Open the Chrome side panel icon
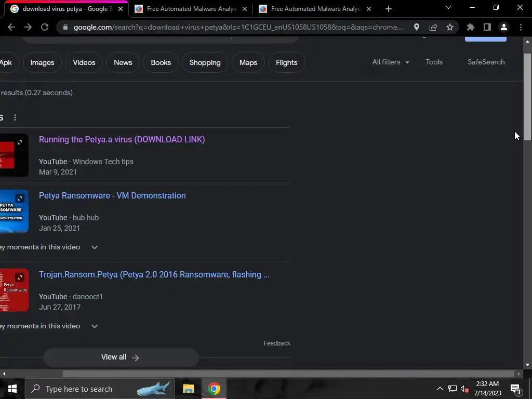532x399 pixels. tap(487, 27)
